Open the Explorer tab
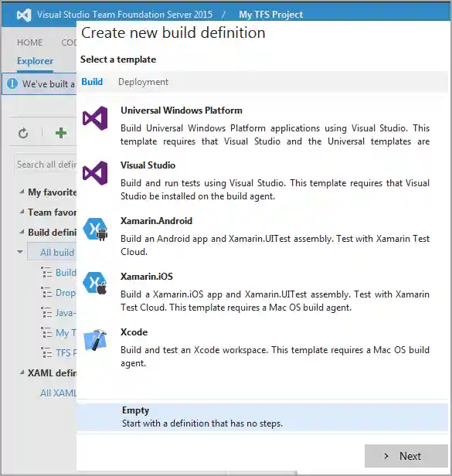The width and height of the screenshot is (452, 476). 36,61
